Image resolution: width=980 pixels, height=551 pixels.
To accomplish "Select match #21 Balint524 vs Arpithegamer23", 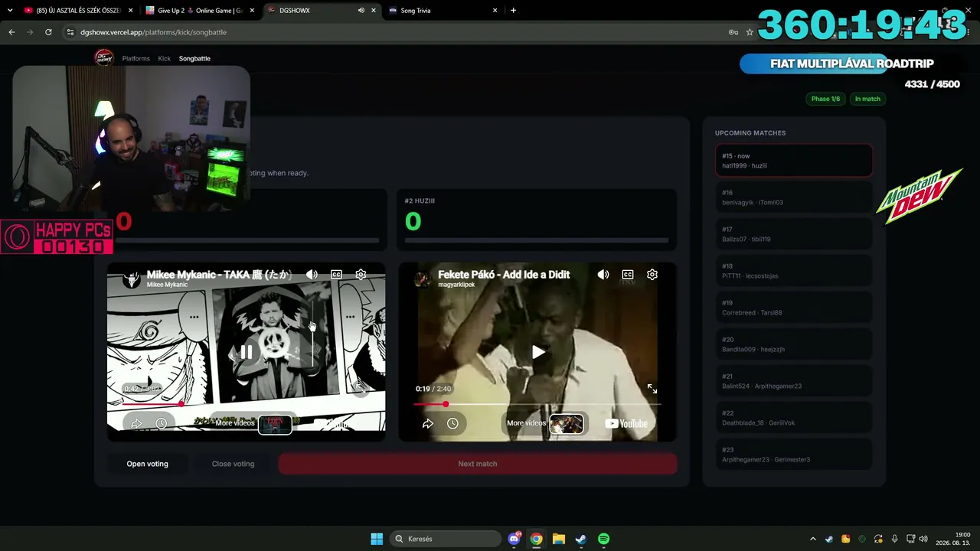I will tap(794, 381).
